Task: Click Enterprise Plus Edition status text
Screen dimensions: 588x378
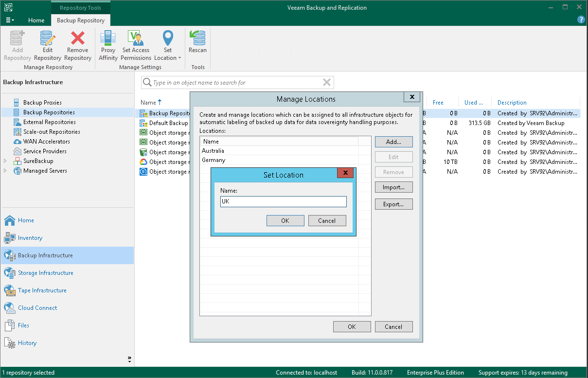Action: tap(435, 373)
